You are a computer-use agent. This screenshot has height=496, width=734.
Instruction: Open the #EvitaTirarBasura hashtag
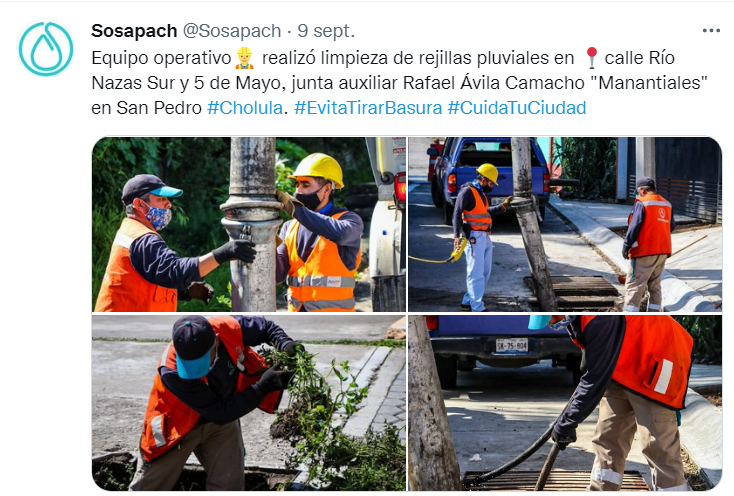point(368,108)
